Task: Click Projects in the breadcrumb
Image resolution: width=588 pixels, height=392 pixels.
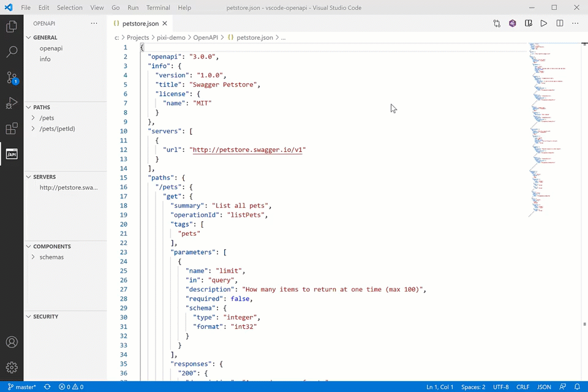Action: [138, 37]
